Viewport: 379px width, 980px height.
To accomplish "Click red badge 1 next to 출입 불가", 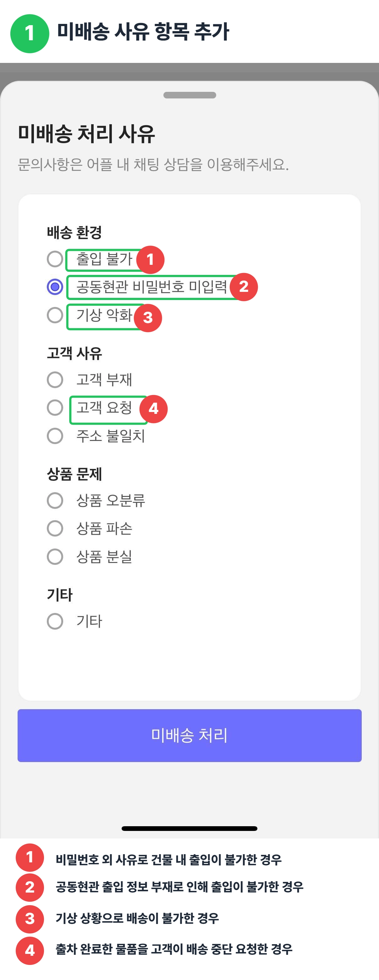I will click(150, 260).
